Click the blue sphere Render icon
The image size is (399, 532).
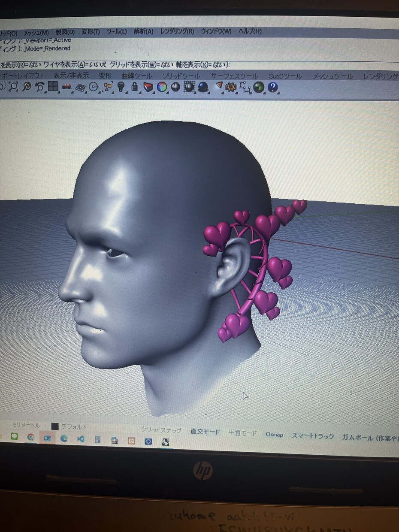tap(203, 88)
